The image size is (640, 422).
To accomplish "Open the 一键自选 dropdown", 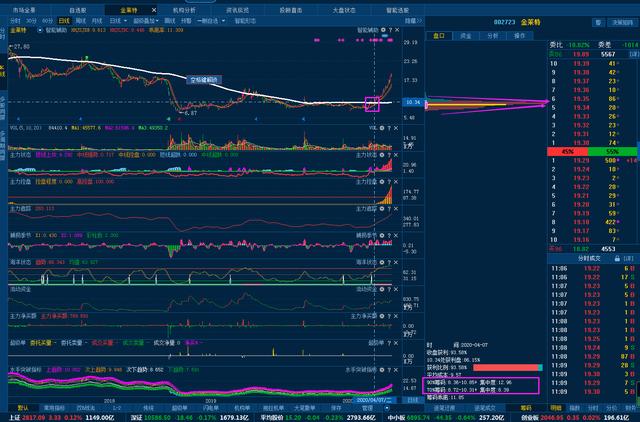I will [x=211, y=21].
